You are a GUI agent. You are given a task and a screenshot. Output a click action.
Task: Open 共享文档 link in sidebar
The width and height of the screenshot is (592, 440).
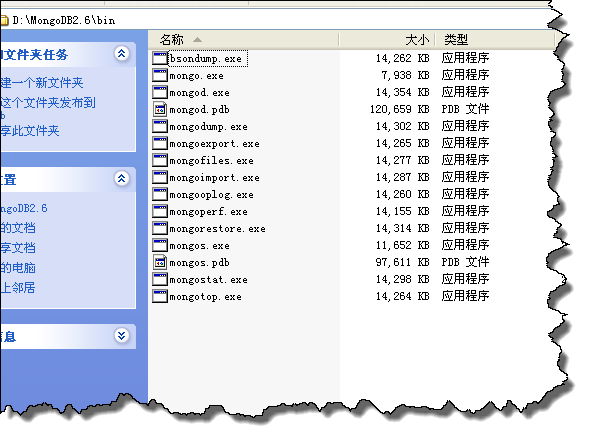18,248
